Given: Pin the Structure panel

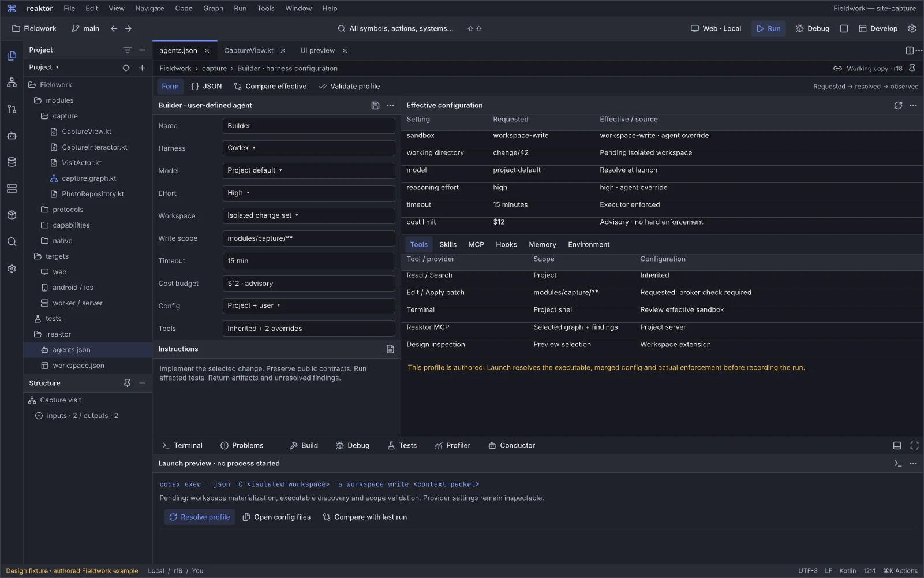Looking at the screenshot, I should (127, 383).
